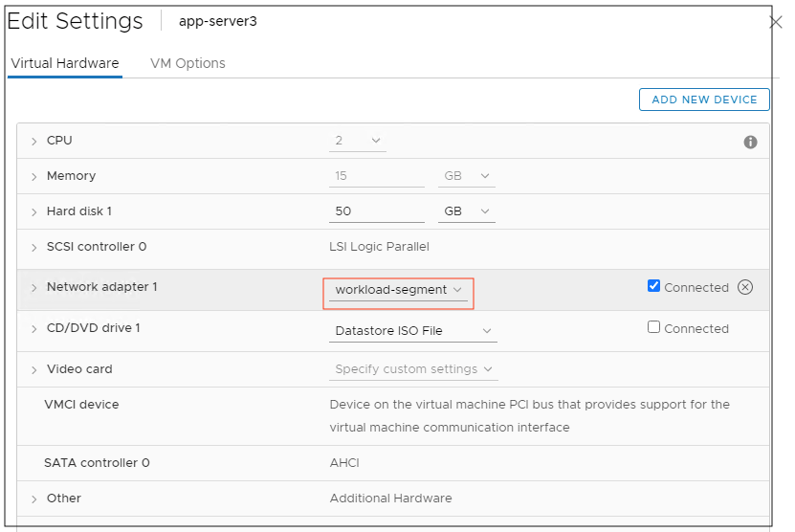
Task: Open the Hard disk 1 GB unit dropdown
Action: (x=466, y=211)
